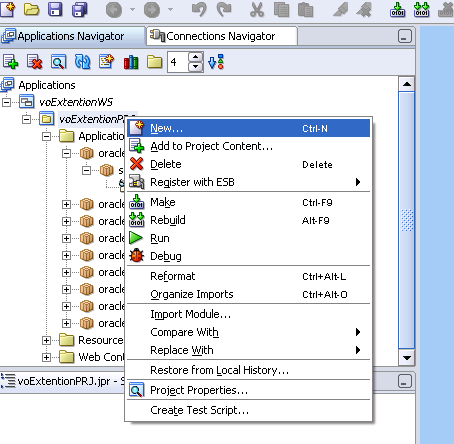Switch to the Connections Navigator tab
Viewport: 454px width, 444px height.
(221, 36)
